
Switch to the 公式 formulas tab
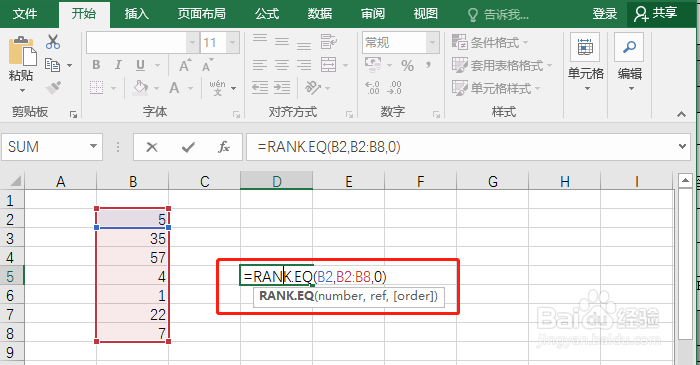click(267, 14)
